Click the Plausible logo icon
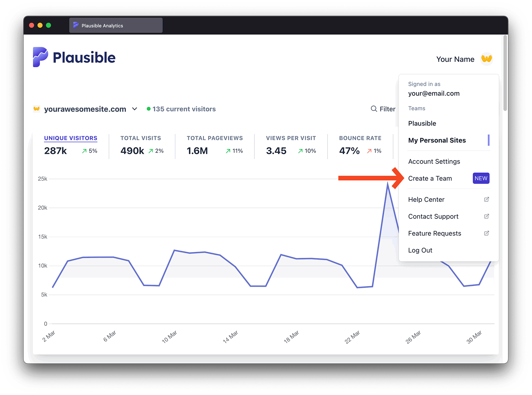This screenshot has width=532, height=395. (41, 57)
